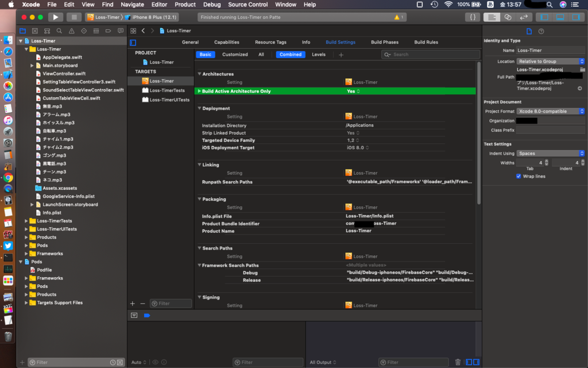Open the Build Phases tab
The height and width of the screenshot is (368, 588).
coord(385,42)
